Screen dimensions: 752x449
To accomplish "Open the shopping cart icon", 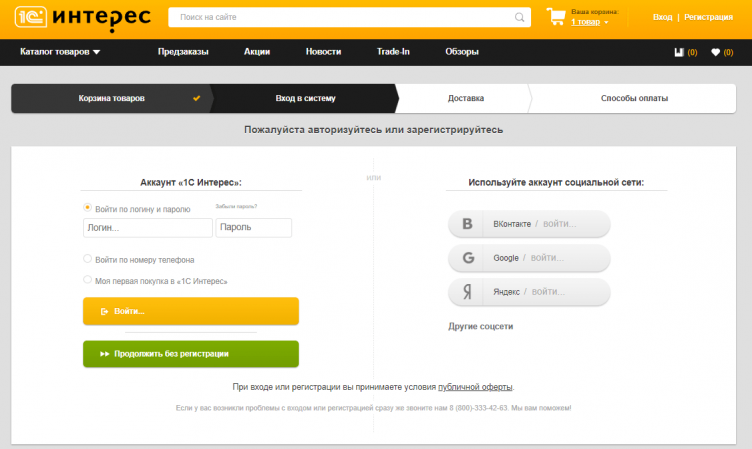I will pos(555,17).
